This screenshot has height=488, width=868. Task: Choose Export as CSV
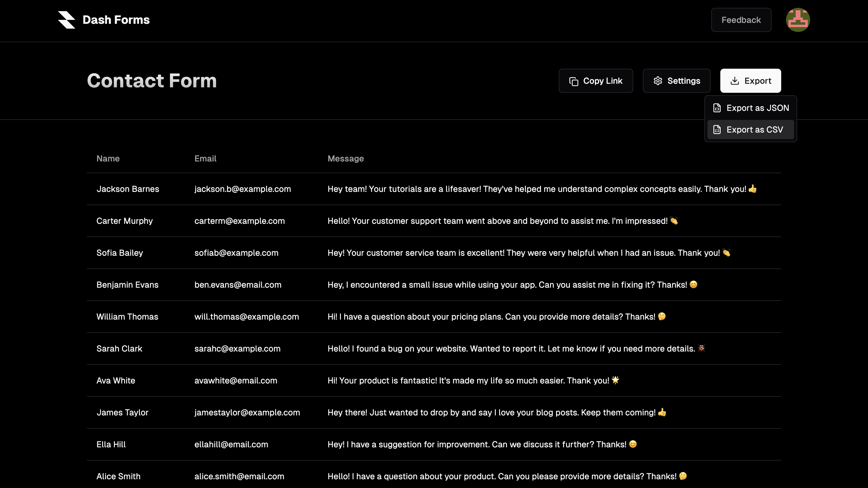tap(750, 130)
